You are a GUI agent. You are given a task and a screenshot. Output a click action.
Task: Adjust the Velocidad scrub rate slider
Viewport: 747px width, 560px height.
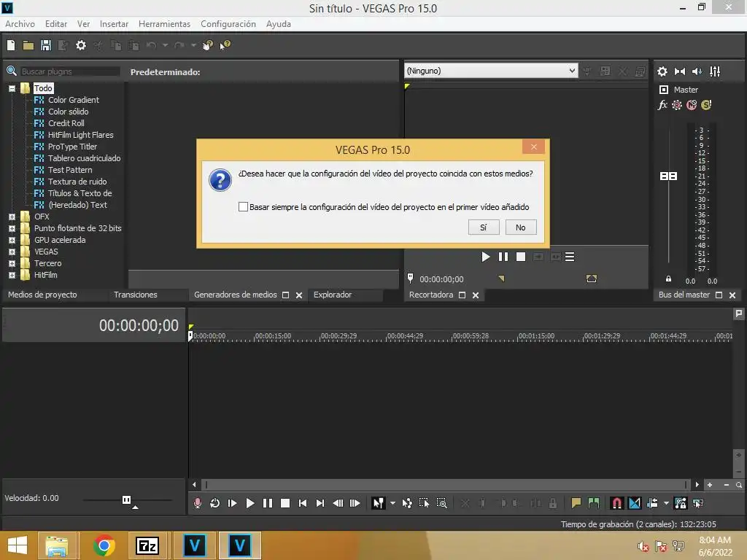tap(127, 500)
